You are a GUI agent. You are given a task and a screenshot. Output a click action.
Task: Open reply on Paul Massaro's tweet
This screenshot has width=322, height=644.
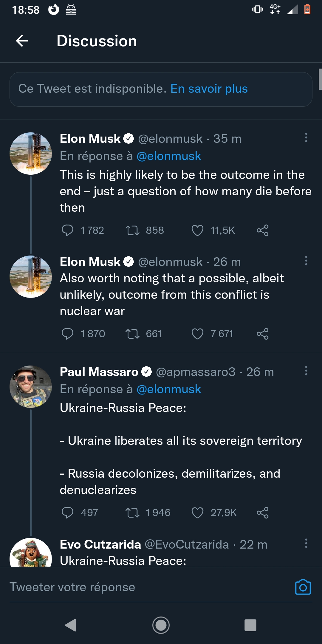pyautogui.click(x=67, y=513)
